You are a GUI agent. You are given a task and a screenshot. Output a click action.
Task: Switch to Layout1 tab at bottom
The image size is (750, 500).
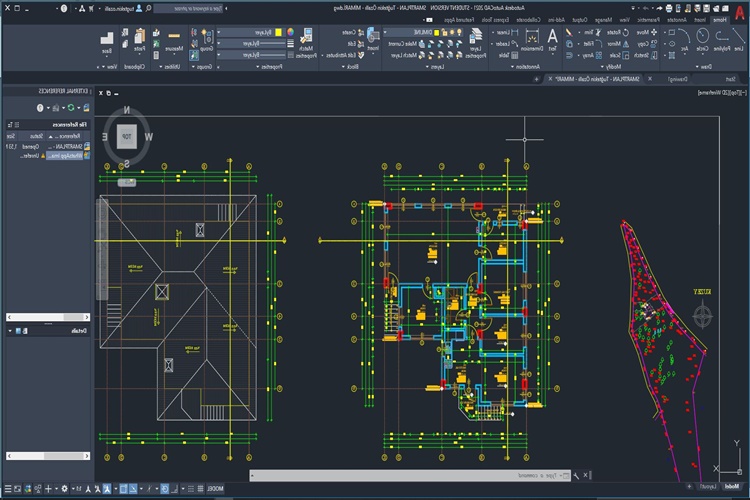click(x=708, y=487)
